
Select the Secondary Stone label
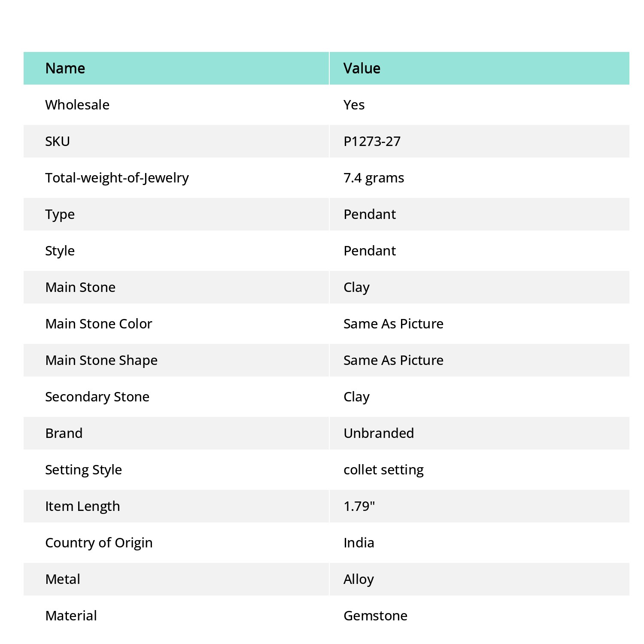97,397
